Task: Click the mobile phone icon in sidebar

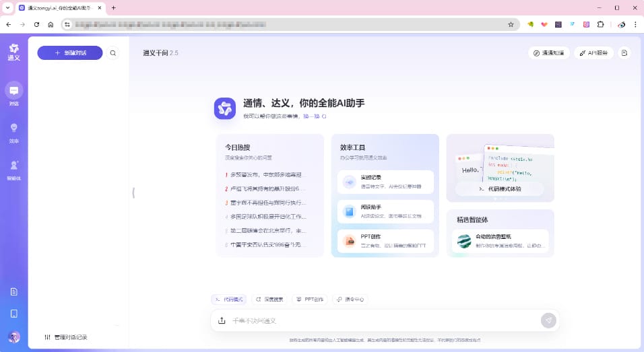Action: point(14,314)
